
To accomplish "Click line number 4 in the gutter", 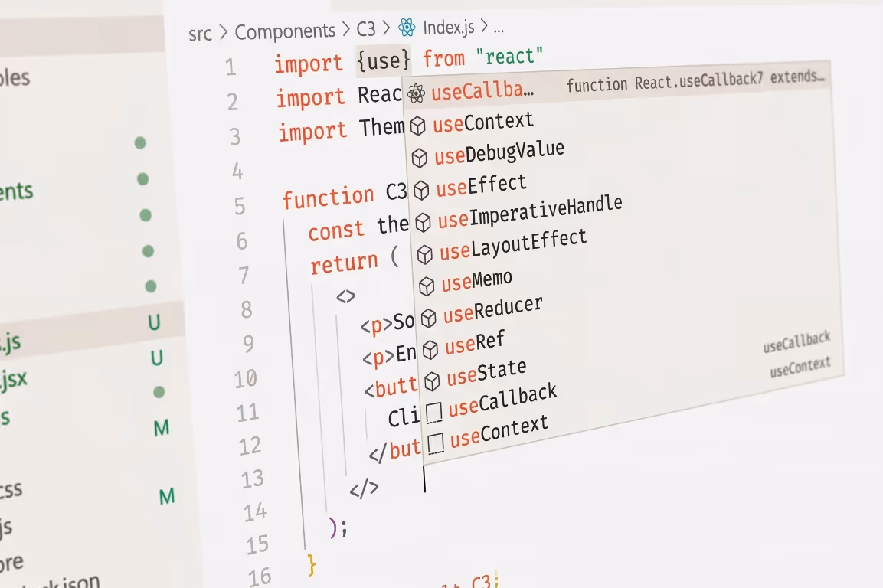I will point(237,171).
